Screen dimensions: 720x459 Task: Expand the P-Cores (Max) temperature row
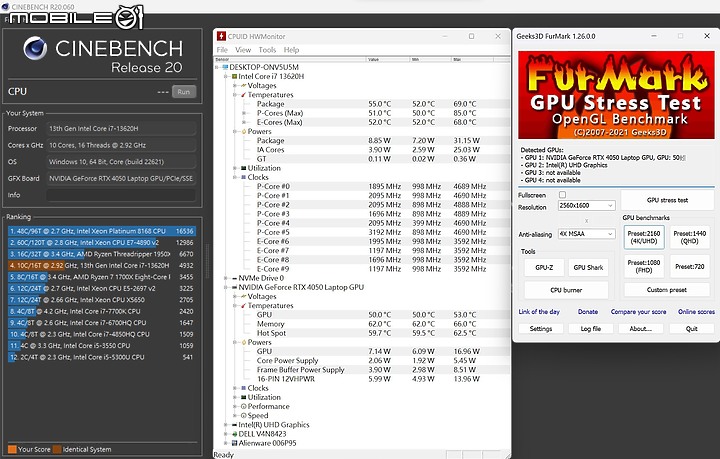point(244,113)
